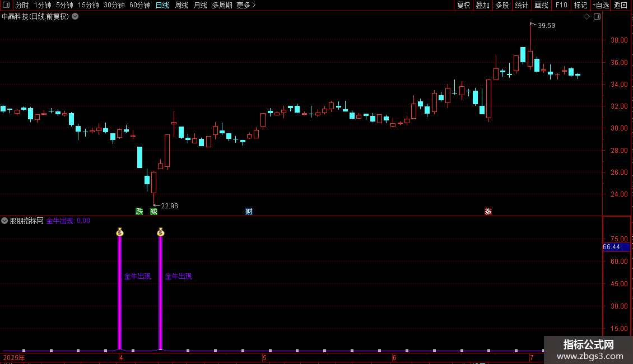
Task: Click the 39.59 high price label
Action: tap(546, 26)
